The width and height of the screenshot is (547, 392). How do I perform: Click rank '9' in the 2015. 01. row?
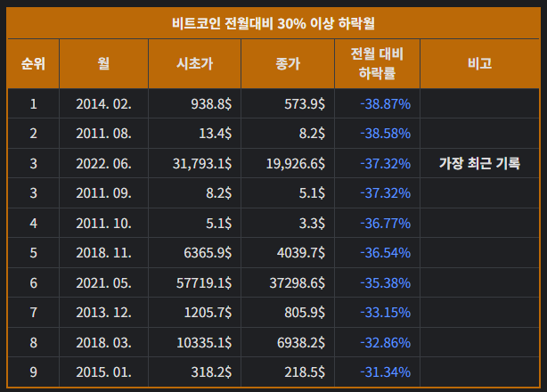point(33,372)
